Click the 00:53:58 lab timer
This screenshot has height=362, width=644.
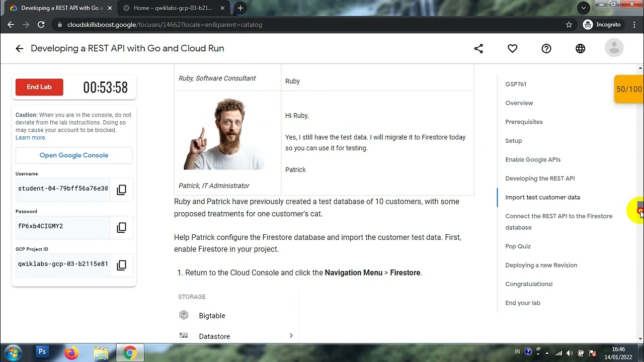[106, 87]
